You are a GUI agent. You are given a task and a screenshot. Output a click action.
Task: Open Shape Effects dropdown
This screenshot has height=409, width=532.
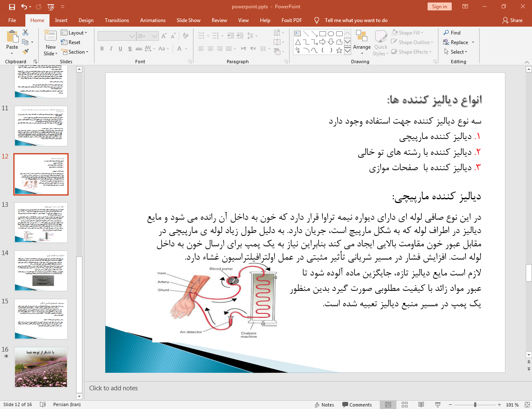tap(411, 52)
